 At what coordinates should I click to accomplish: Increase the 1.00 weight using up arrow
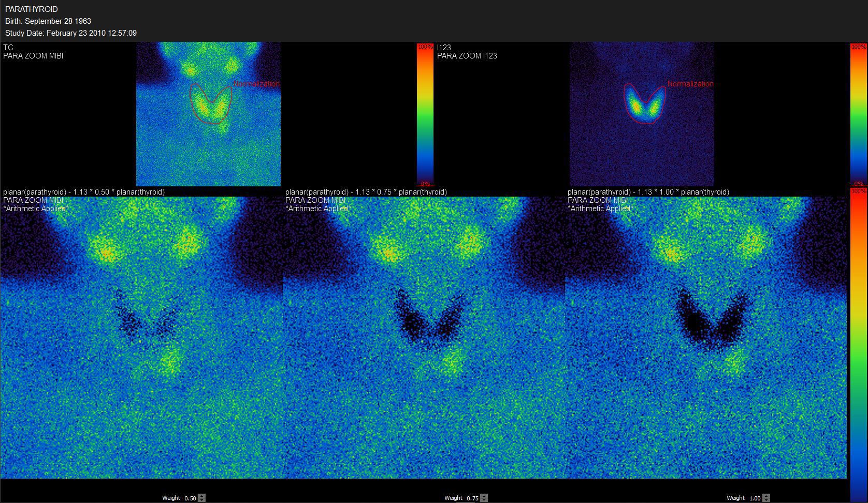pyautogui.click(x=766, y=496)
